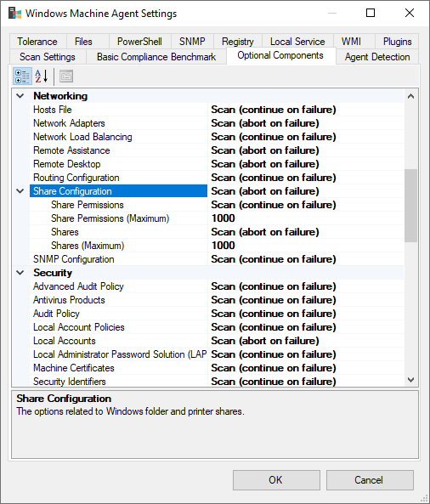Click Local Accounts scan value

tap(306, 341)
